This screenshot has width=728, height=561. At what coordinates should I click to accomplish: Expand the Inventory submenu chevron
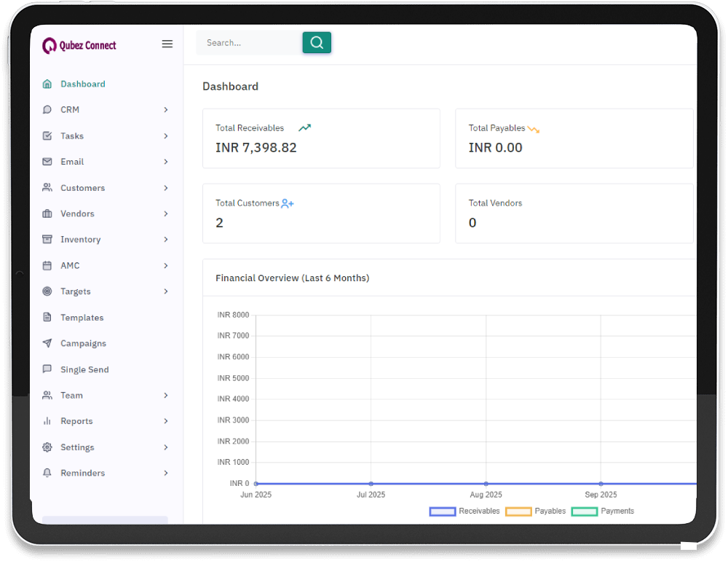click(x=166, y=240)
